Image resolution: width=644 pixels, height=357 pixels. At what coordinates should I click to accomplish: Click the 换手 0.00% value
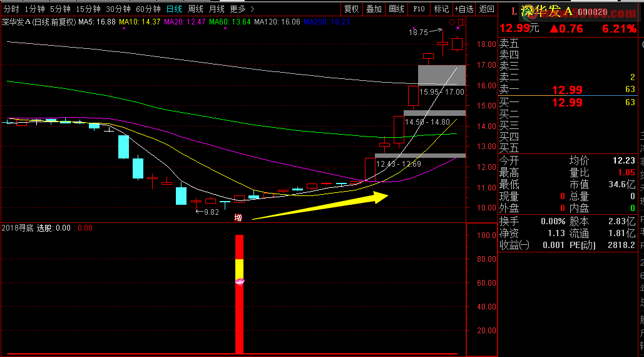click(x=553, y=222)
